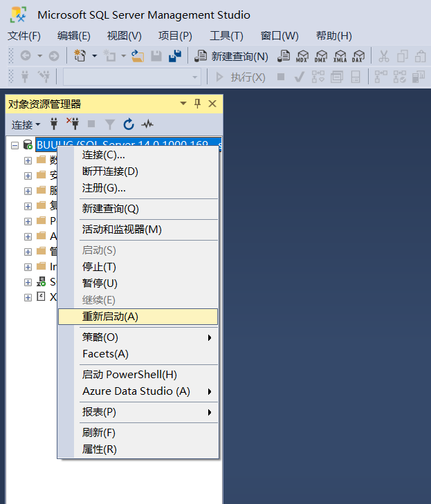Open the New Project dropdown arrow
The height and width of the screenshot is (504, 431).
(x=95, y=56)
